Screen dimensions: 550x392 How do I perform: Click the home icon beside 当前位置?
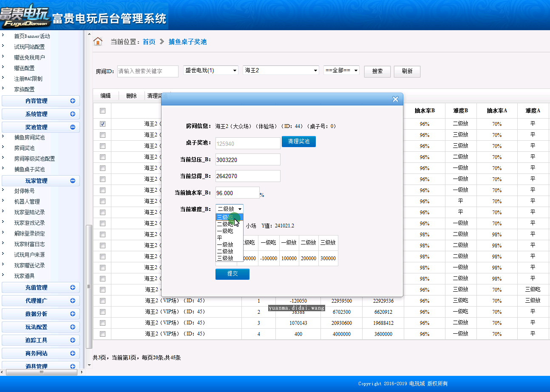point(98,41)
